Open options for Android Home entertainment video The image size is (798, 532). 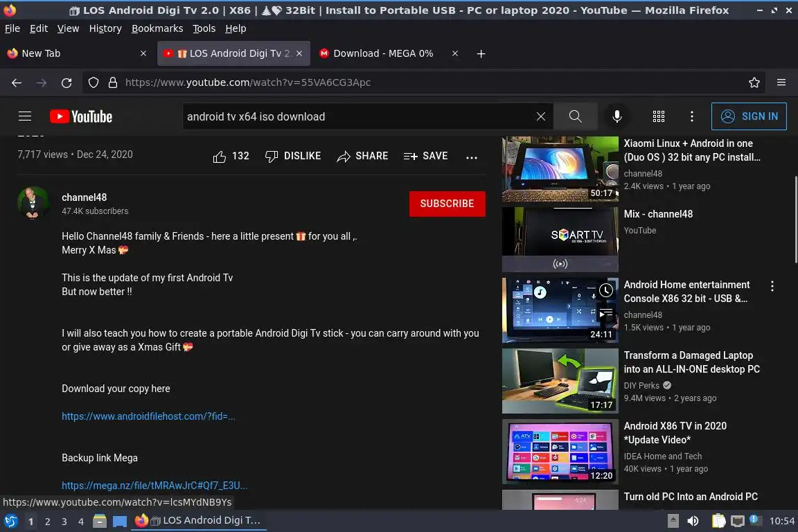(x=772, y=286)
